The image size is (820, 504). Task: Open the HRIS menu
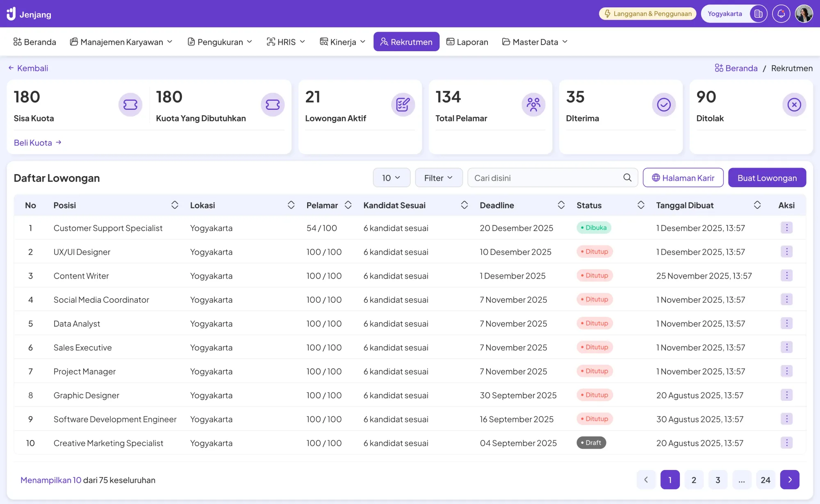(286, 41)
